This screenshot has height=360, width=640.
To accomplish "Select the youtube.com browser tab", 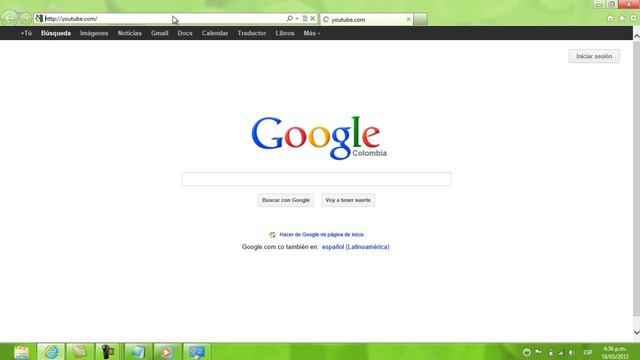I will pyautogui.click(x=366, y=19).
